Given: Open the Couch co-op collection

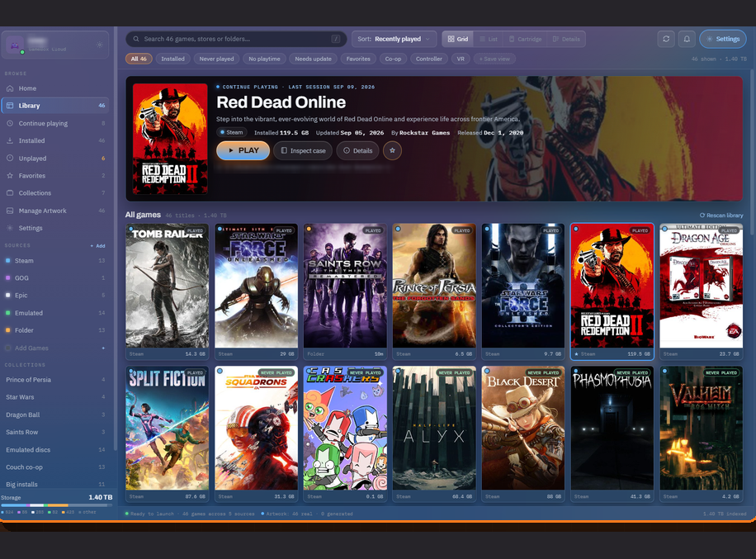Looking at the screenshot, I should pos(55,467).
